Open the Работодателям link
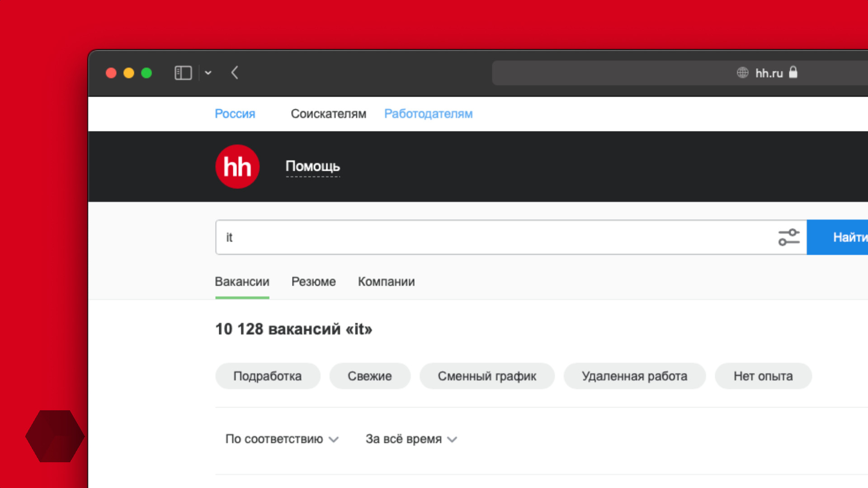The width and height of the screenshot is (868, 488). [429, 114]
